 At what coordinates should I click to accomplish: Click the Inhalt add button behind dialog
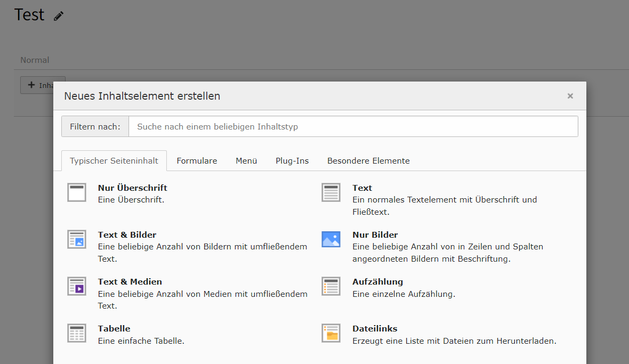tap(37, 85)
